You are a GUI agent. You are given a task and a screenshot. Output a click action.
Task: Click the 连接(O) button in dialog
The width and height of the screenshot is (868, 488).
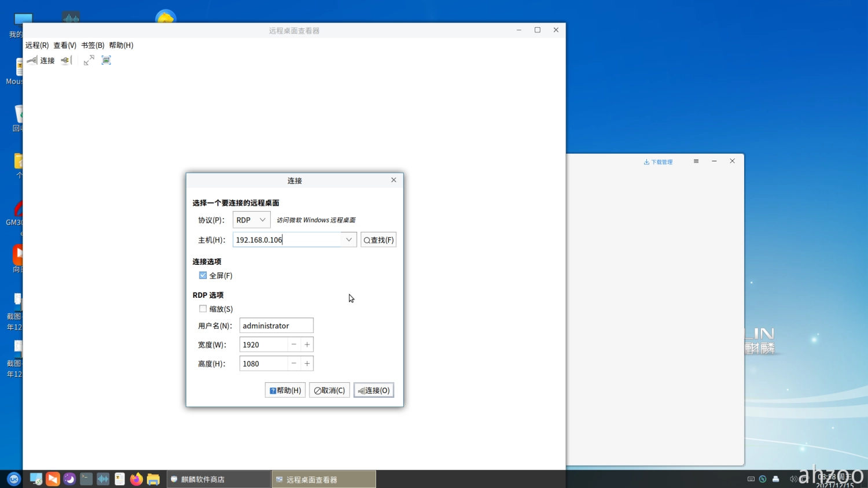374,390
